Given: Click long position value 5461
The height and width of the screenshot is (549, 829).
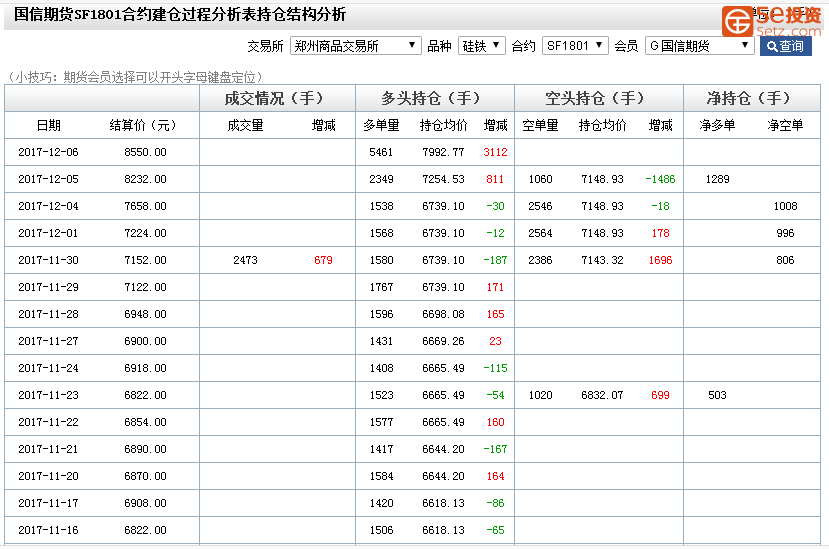Looking at the screenshot, I should [381, 152].
